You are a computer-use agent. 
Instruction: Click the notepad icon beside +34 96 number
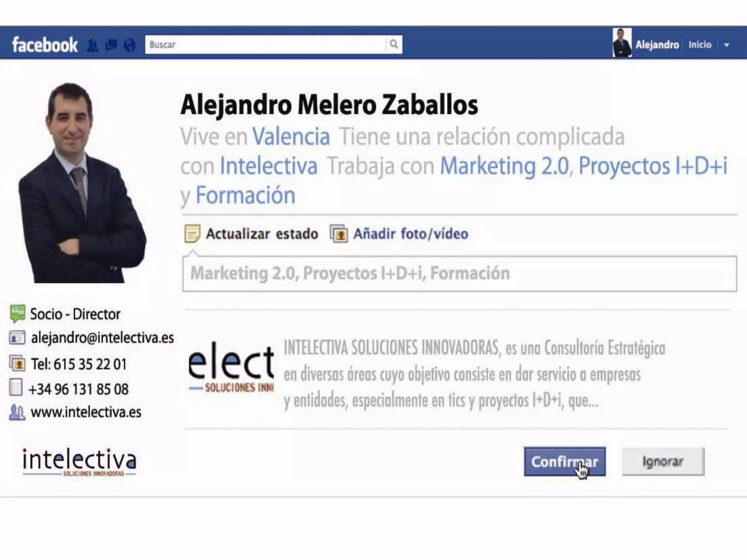click(16, 388)
